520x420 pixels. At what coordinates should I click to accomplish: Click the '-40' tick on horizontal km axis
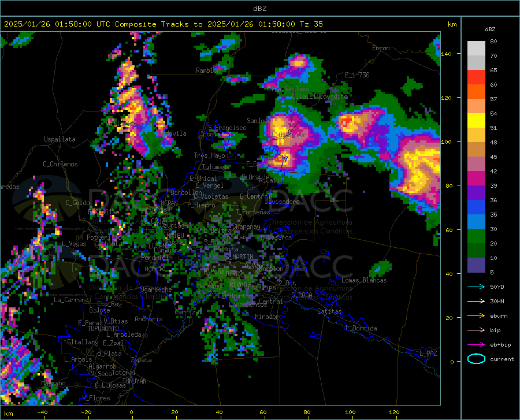tap(42, 412)
